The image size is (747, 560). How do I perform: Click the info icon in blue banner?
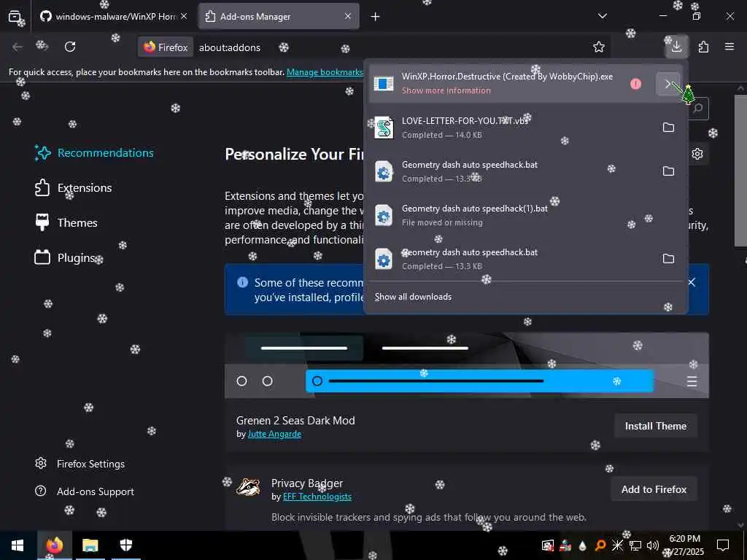click(x=242, y=282)
